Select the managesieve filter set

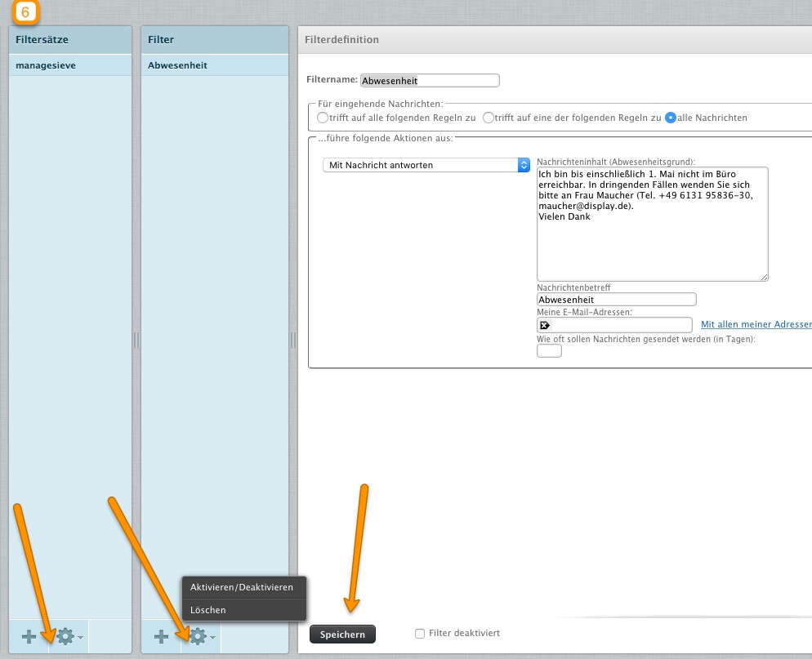coord(69,65)
